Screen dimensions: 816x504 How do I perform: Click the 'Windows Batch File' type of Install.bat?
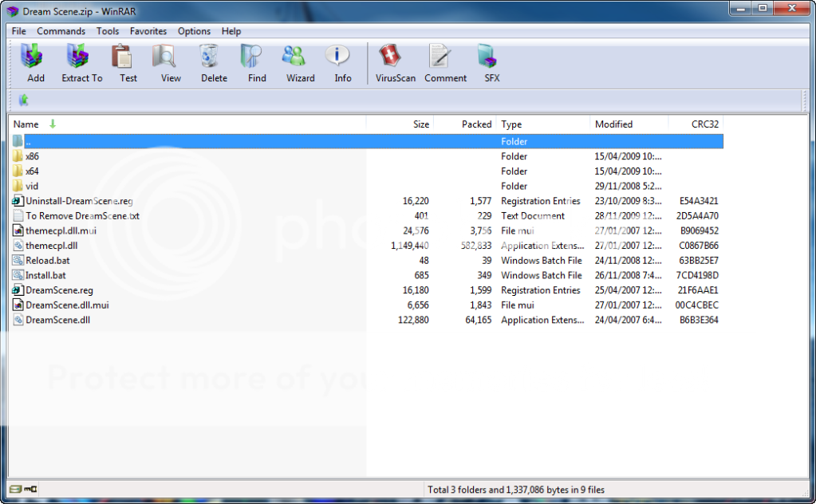[x=542, y=275]
